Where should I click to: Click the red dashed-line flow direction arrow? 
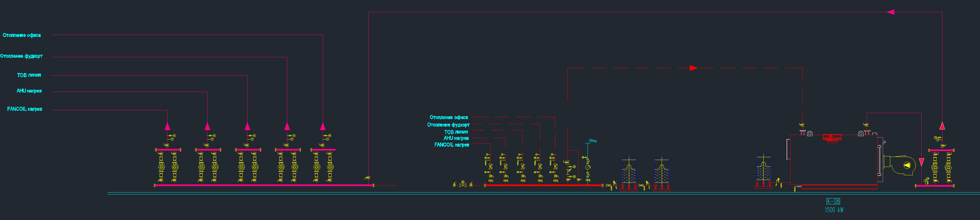(693, 68)
